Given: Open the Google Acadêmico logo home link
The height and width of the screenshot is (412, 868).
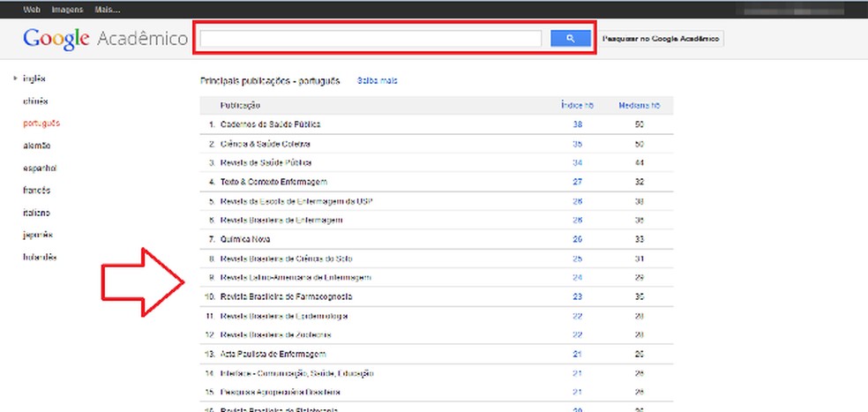Looking at the screenshot, I should (x=105, y=40).
